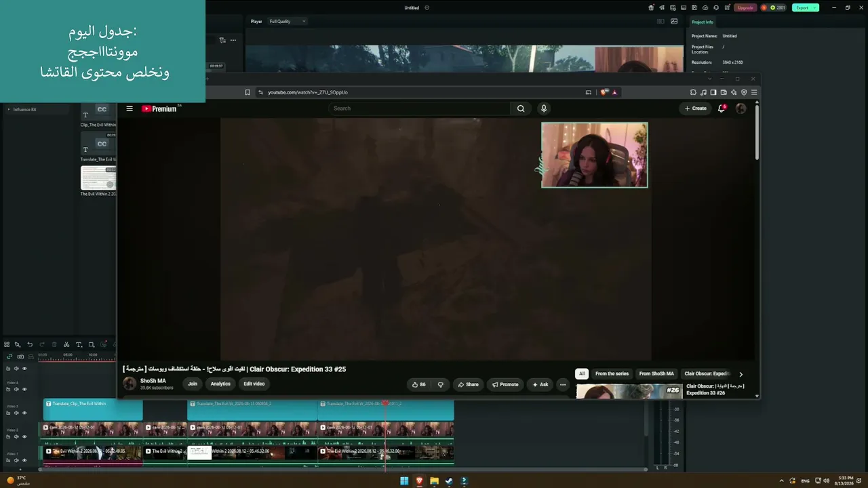868x488 pixels.
Task: Mute the Video 4 track
Action: 16,389
